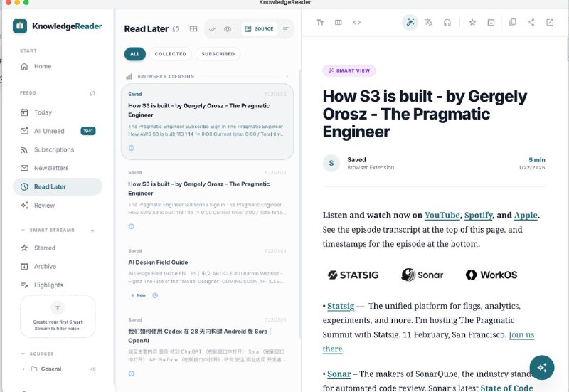This screenshot has height=392, width=569.
Task: Click clock icon on Codex Sora card
Action: [132, 374]
